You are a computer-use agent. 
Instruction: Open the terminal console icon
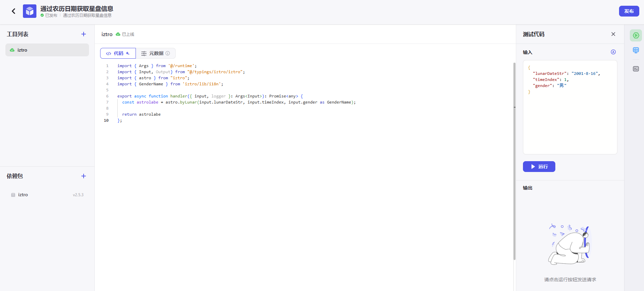(x=636, y=69)
